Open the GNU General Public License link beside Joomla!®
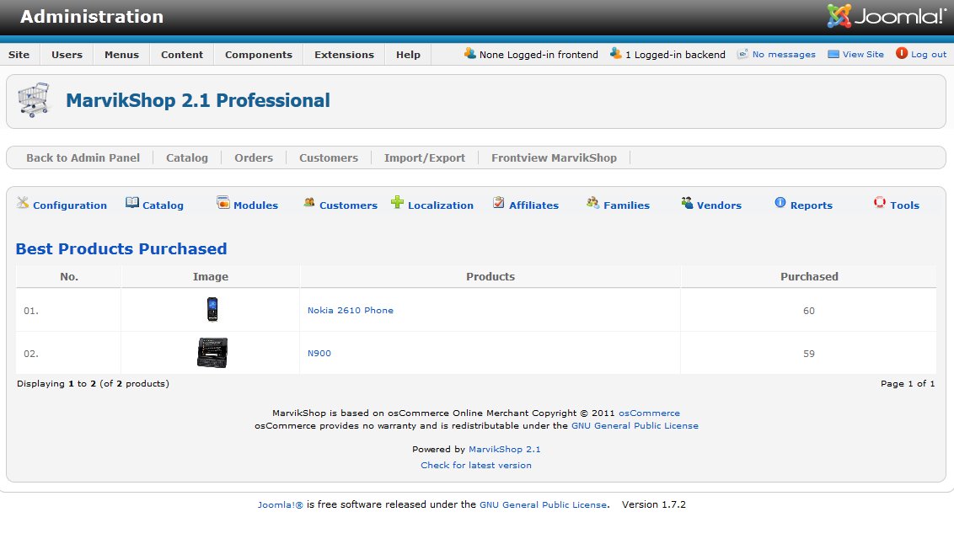954x560 pixels. [544, 504]
